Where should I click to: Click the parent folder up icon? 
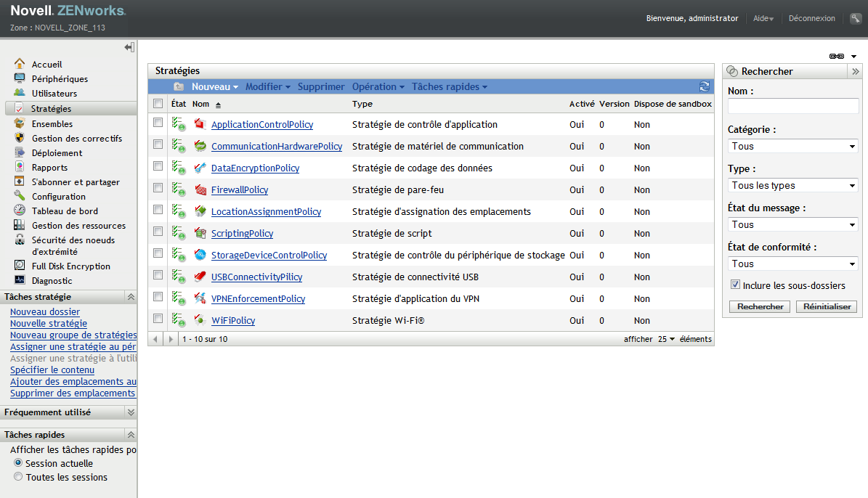coord(179,86)
